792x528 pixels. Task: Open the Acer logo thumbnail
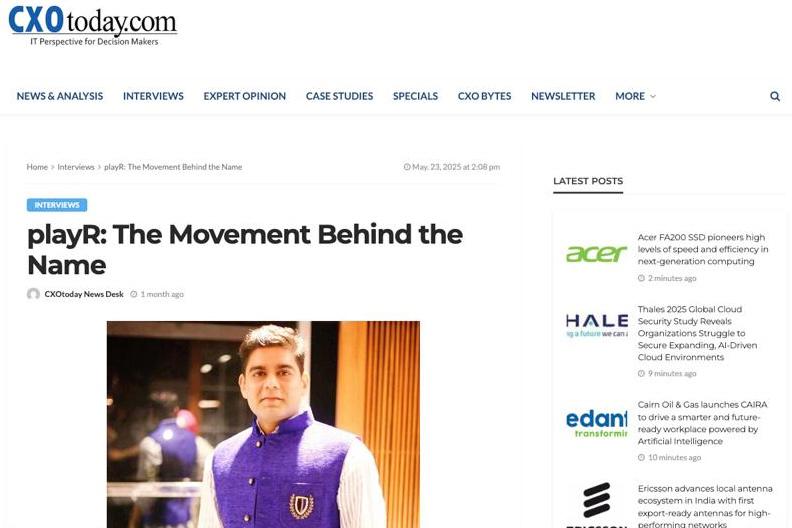(597, 254)
